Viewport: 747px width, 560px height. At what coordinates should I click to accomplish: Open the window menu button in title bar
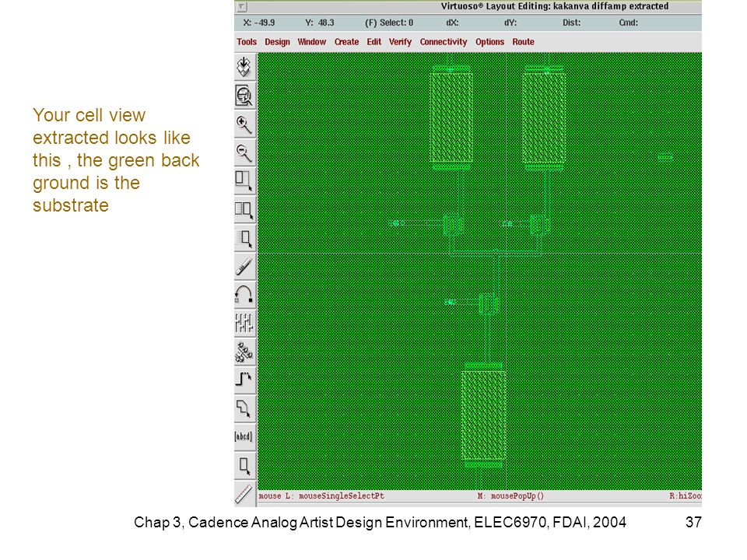coord(242,7)
